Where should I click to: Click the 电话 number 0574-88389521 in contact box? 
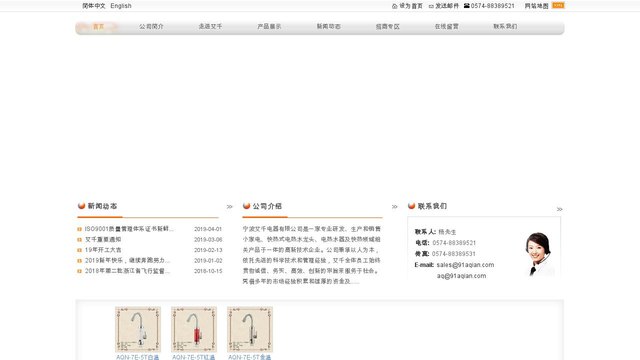[454, 243]
